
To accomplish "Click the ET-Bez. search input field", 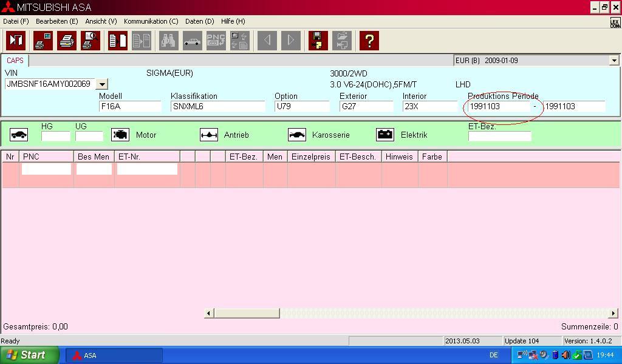I will click(x=499, y=136).
